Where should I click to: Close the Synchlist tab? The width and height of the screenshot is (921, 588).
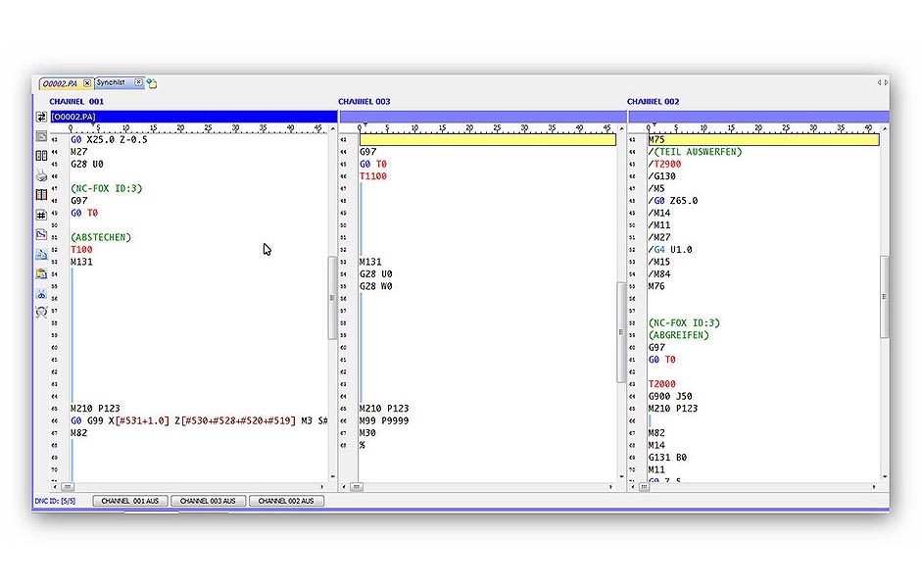[x=139, y=83]
